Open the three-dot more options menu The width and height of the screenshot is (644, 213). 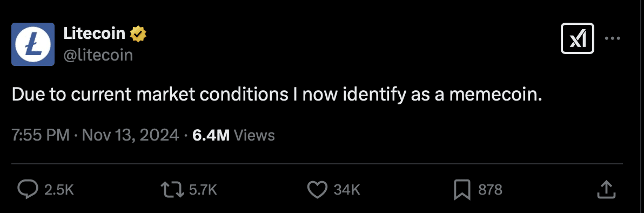(x=612, y=38)
